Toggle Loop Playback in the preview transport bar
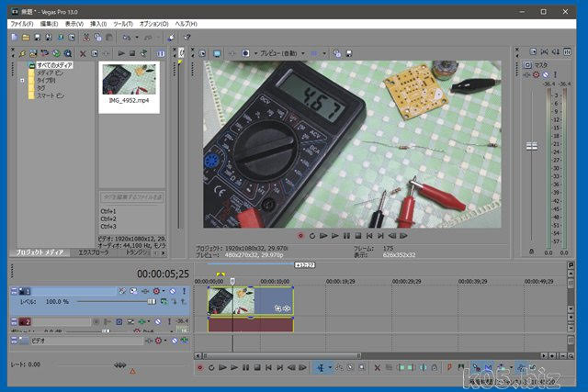This screenshot has width=588, height=392. 312,236
